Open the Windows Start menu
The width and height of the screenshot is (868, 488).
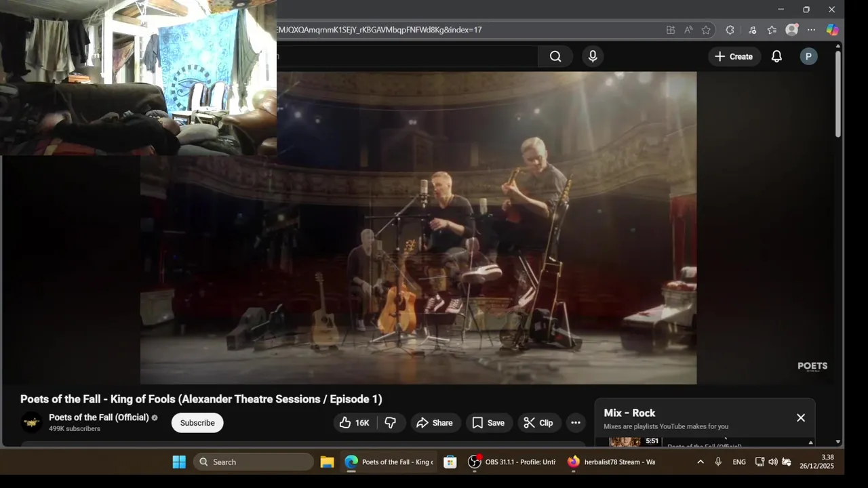179,462
